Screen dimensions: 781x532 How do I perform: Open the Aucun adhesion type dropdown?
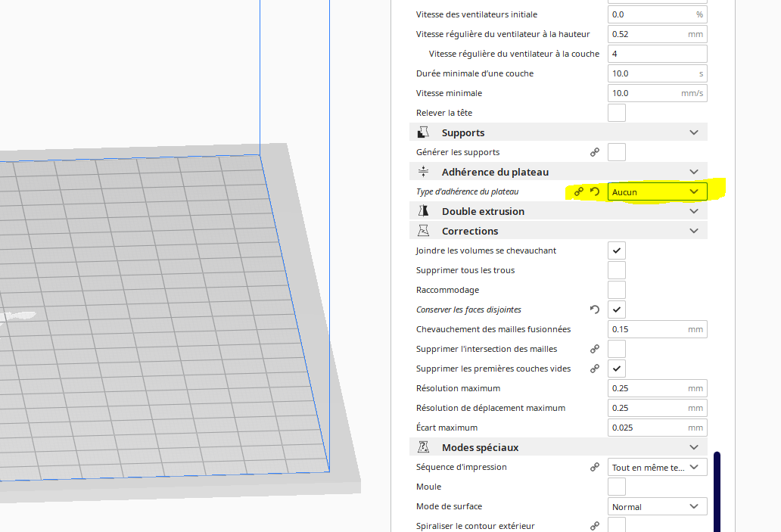[658, 191]
